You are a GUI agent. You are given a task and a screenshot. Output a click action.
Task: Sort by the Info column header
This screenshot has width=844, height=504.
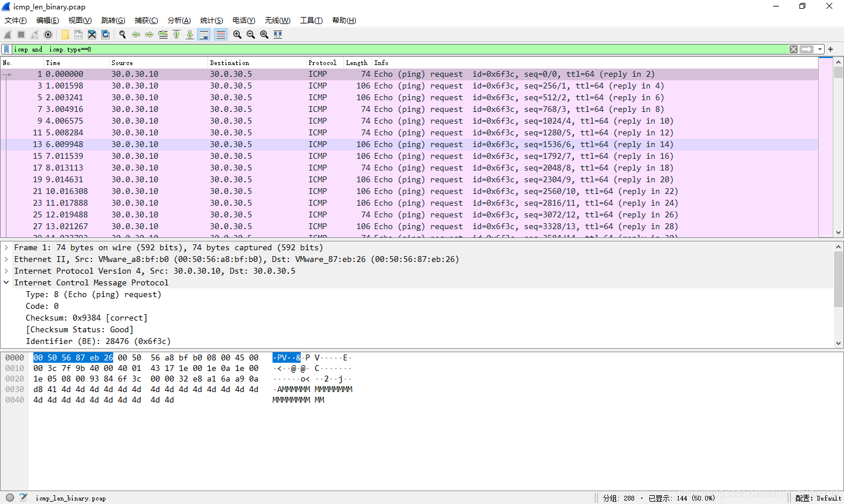(595, 63)
